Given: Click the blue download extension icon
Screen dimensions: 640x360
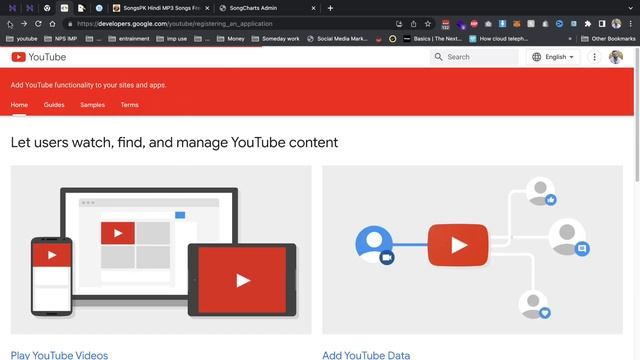Looking at the screenshot, I should point(502,24).
